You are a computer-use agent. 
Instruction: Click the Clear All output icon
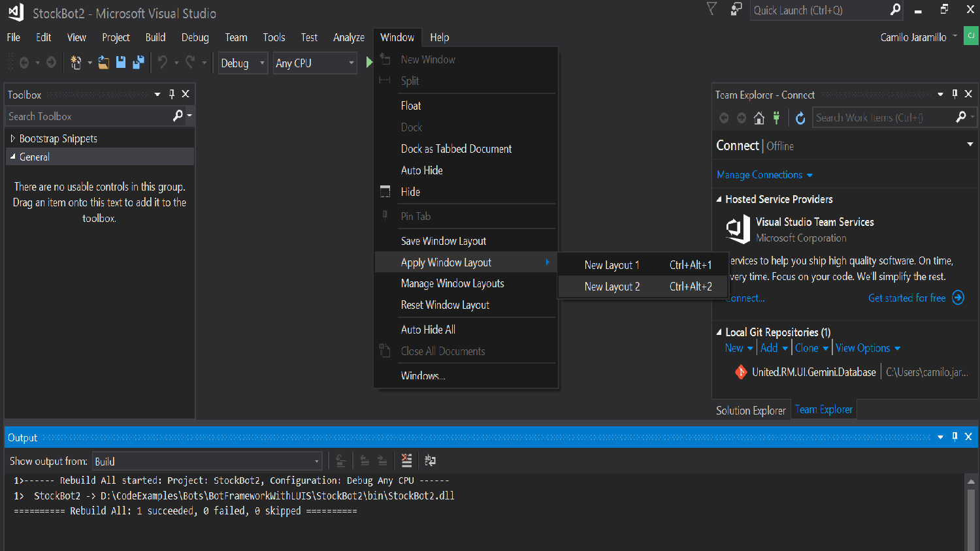pyautogui.click(x=406, y=461)
